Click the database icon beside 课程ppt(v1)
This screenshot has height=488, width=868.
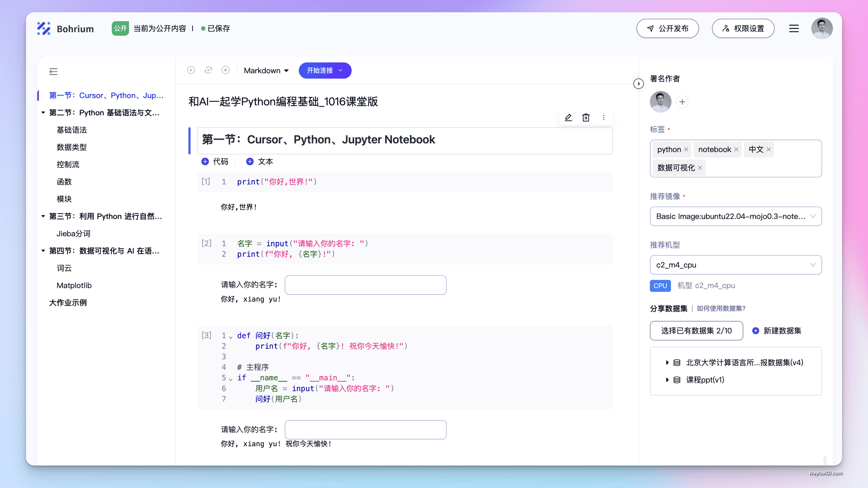coord(677,379)
